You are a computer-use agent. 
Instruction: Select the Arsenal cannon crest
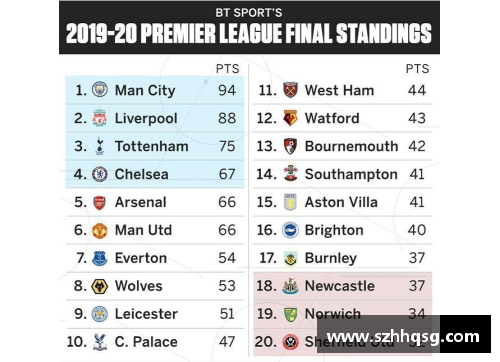[99, 202]
